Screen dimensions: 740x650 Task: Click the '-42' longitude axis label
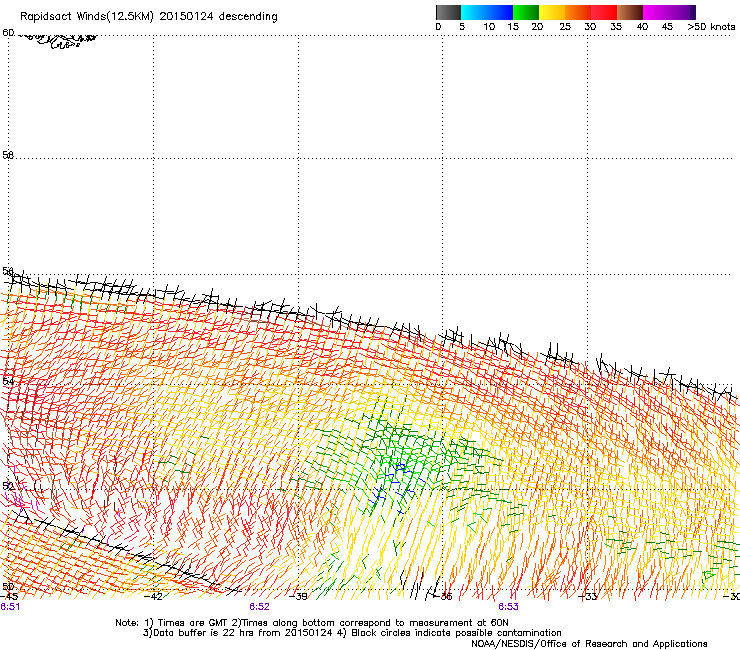point(153,597)
